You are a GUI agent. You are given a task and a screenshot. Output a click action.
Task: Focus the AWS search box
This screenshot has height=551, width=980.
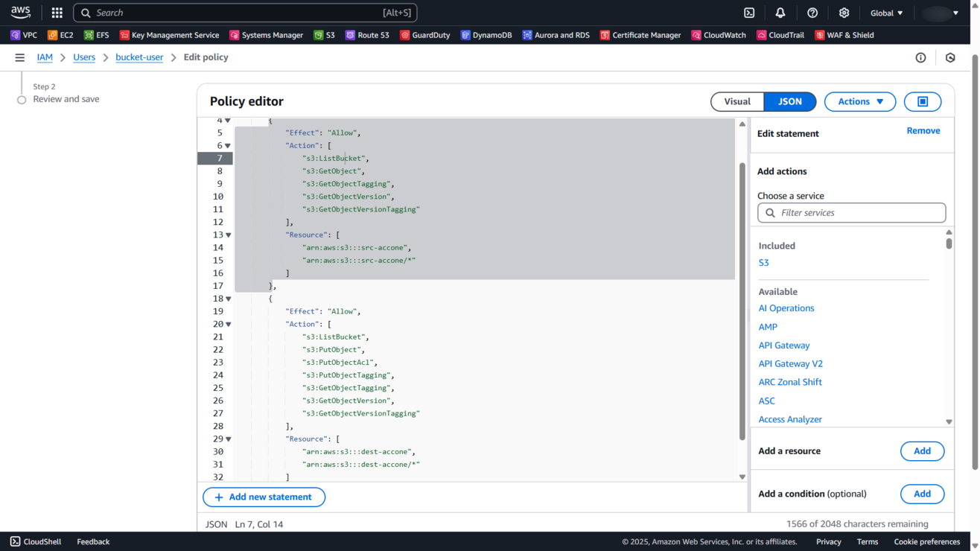245,13
